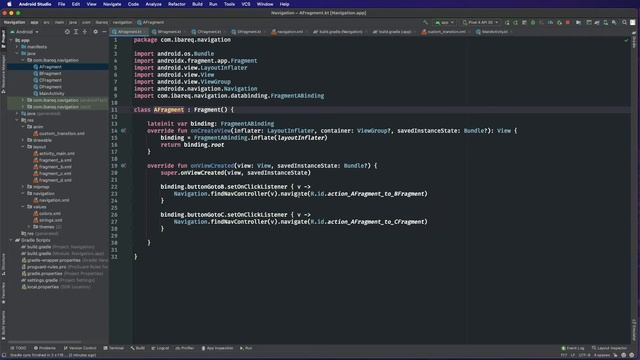Image resolution: width=640 pixels, height=360 pixels.
Task: Open Project panel gear options
Action: [96, 31]
